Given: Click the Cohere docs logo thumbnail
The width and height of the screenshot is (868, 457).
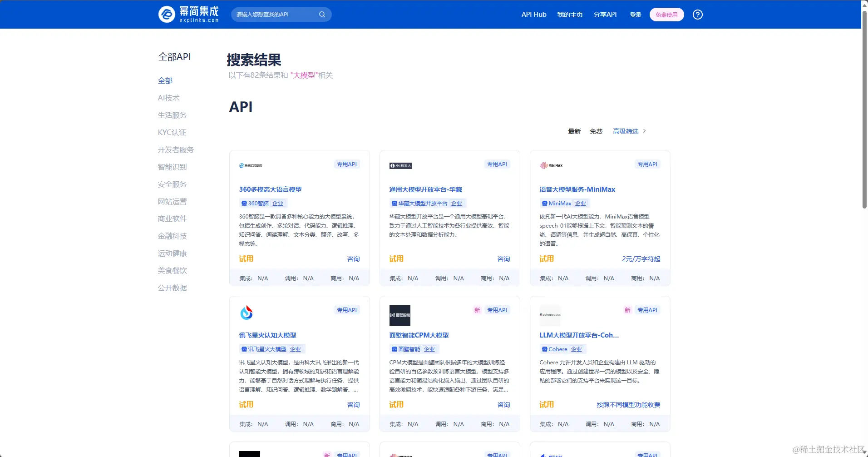Looking at the screenshot, I should click(x=550, y=315).
